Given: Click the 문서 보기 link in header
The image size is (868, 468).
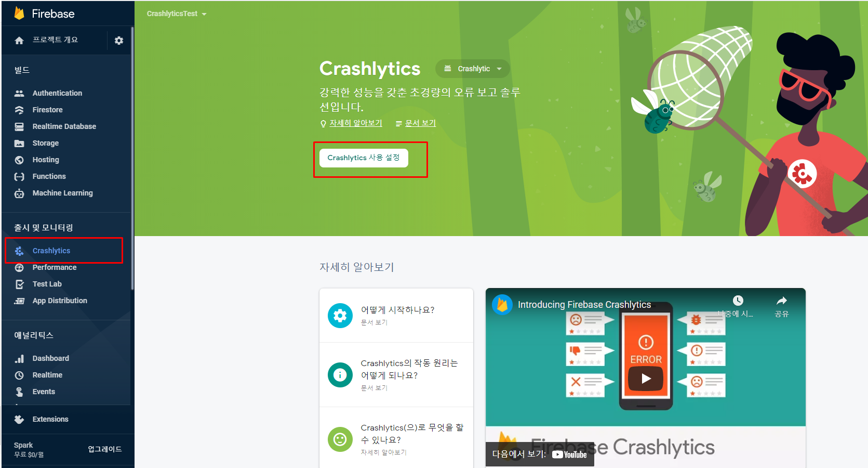Looking at the screenshot, I should (x=420, y=123).
